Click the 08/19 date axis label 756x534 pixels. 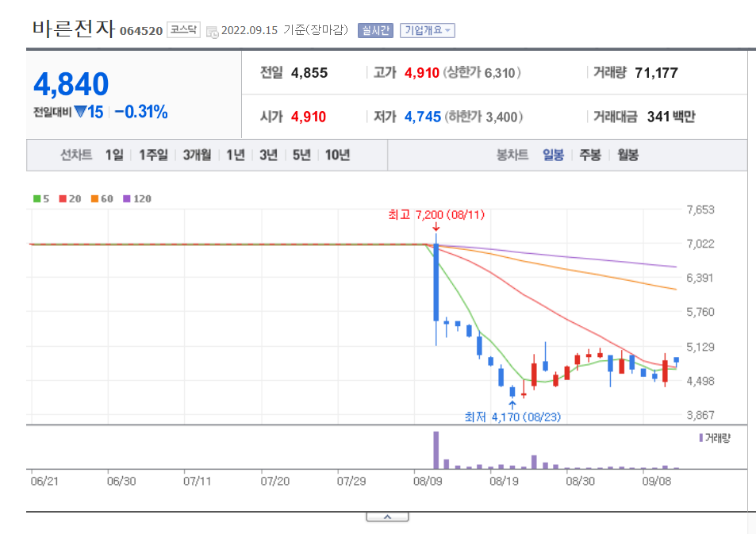504,481
